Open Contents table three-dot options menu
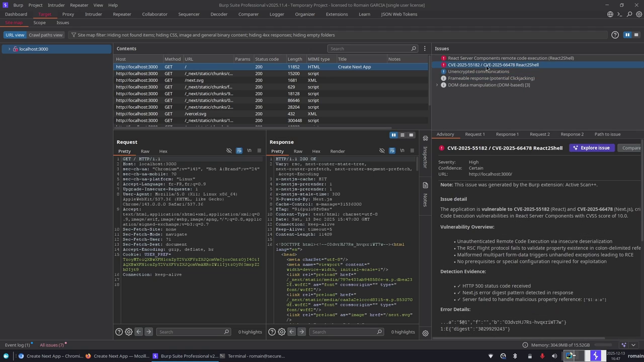Screen dimensions: 644x362 425,49
